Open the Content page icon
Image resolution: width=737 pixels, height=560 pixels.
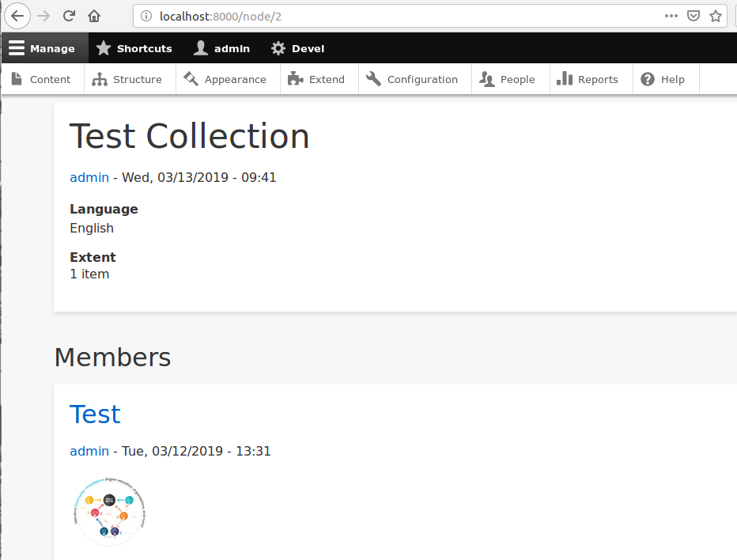pos(17,78)
